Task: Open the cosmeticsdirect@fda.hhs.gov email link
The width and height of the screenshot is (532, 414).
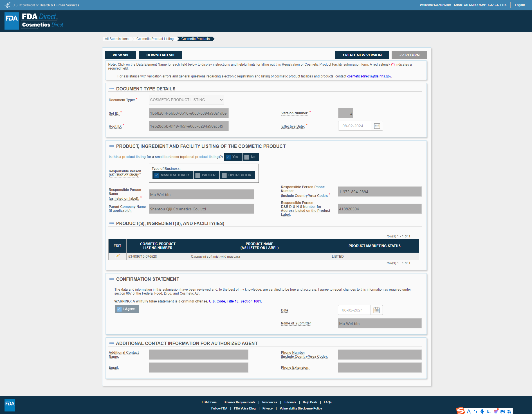Action: tap(369, 76)
